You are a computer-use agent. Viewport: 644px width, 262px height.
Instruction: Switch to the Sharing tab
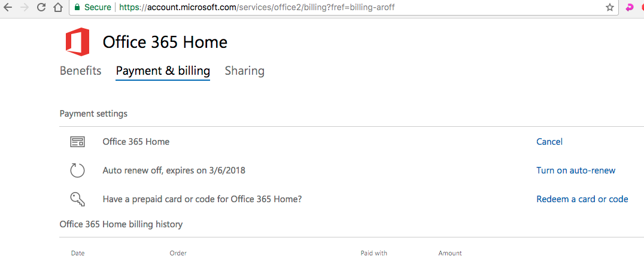(244, 71)
